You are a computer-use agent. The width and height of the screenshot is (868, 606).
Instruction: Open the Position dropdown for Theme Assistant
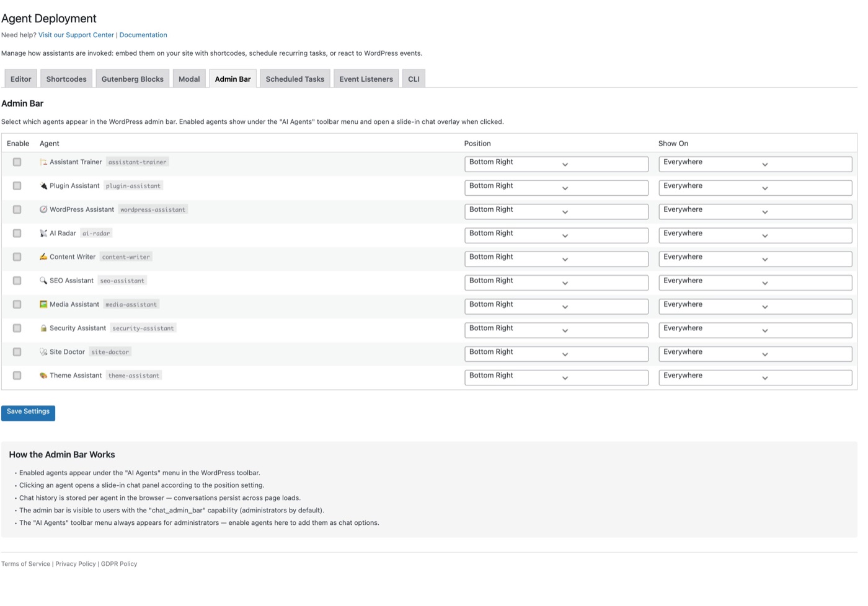(x=556, y=377)
